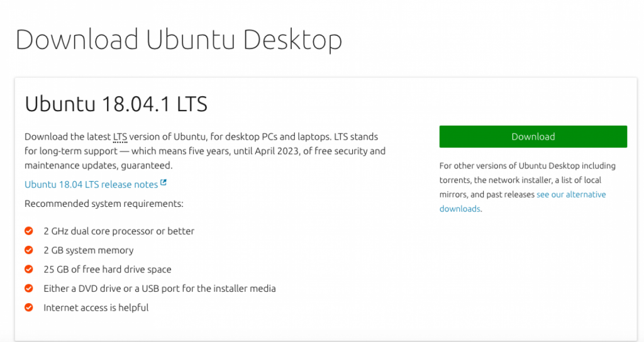Click the DVD drive or USB port item text

159,289
